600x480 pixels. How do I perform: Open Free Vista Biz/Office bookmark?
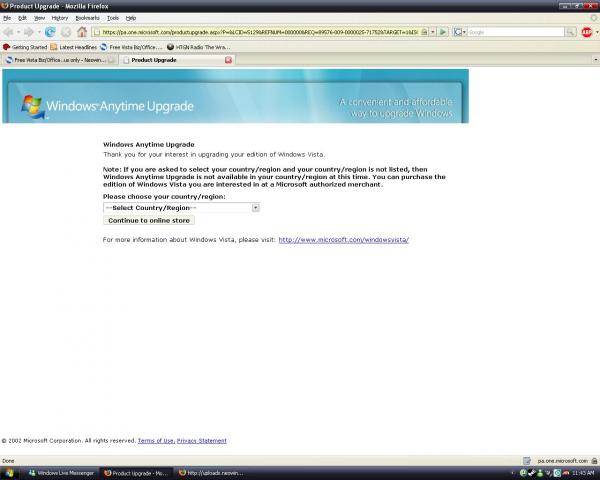131,47
